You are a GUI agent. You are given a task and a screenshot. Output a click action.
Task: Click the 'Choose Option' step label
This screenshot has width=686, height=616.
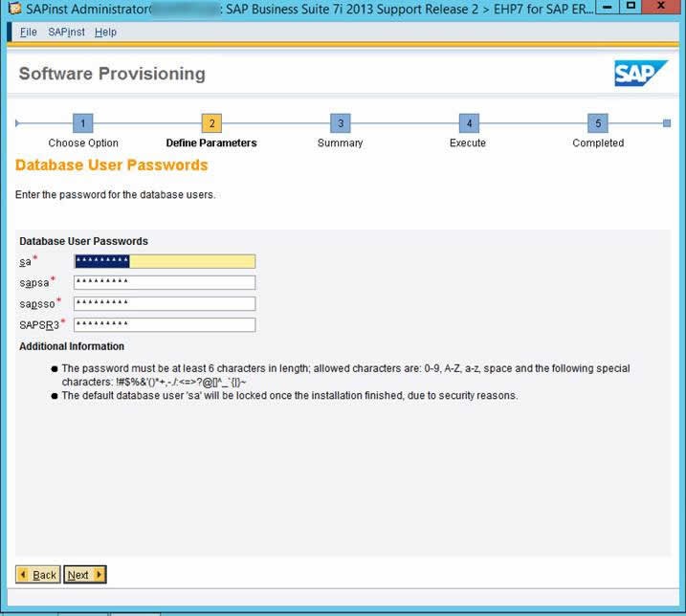pos(83,143)
